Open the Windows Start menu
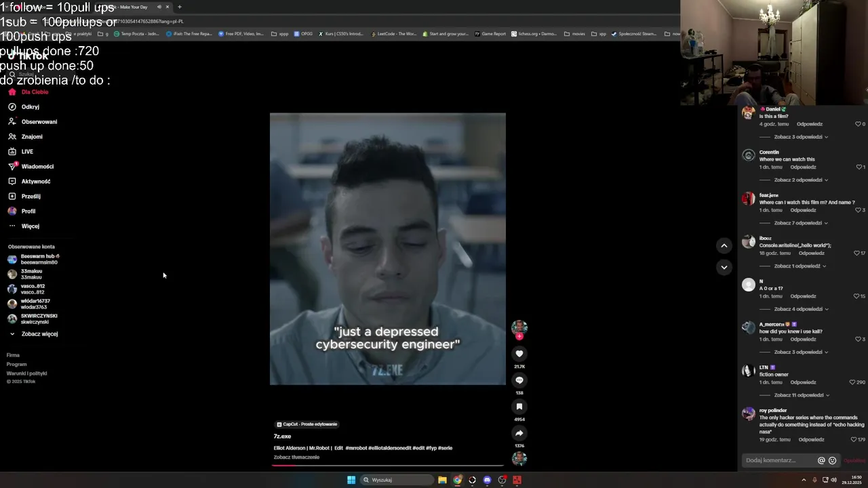The width and height of the screenshot is (868, 488). point(351,480)
